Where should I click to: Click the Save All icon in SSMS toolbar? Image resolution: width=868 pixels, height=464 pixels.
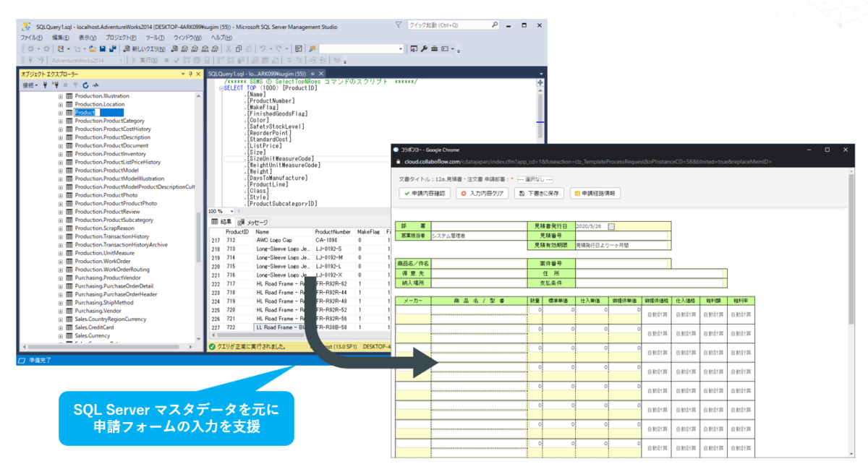[x=113, y=49]
